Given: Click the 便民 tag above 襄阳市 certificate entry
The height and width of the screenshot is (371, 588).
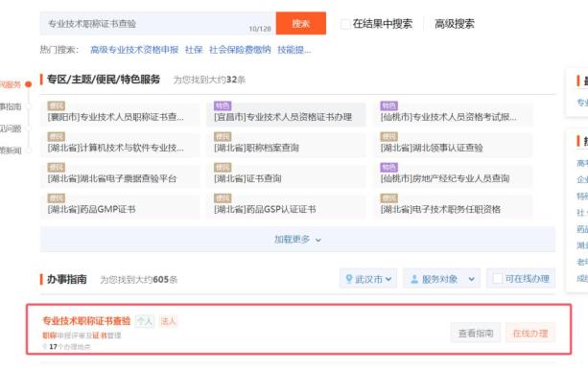Looking at the screenshot, I should tap(57, 105).
